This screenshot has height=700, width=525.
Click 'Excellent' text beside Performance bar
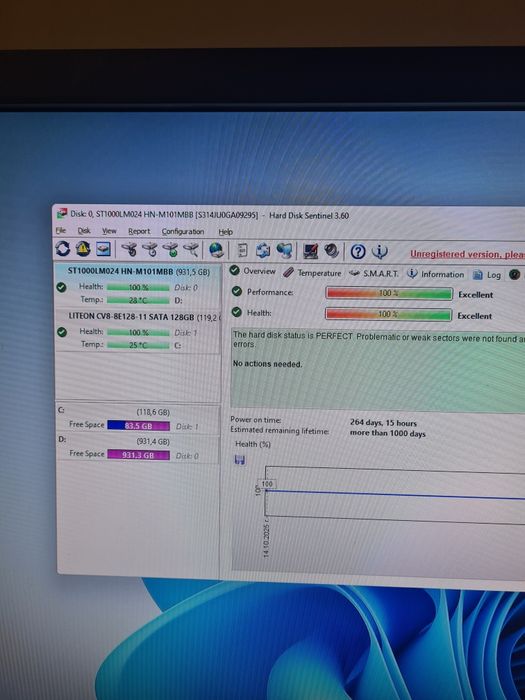(475, 295)
